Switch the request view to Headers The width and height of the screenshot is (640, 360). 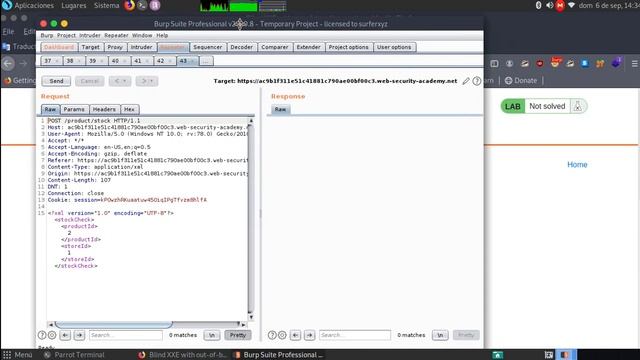(104, 109)
